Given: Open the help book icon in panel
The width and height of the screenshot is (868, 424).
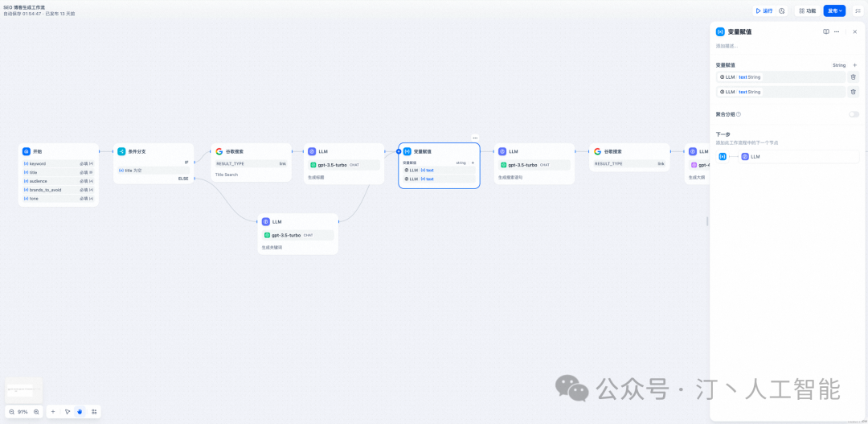Looking at the screenshot, I should [825, 31].
